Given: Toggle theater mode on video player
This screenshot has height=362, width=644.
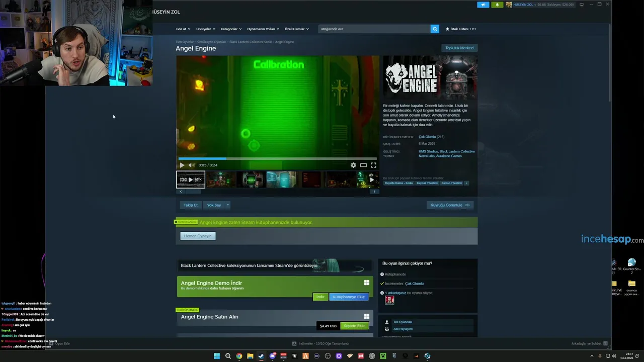Looking at the screenshot, I should pyautogui.click(x=363, y=165).
